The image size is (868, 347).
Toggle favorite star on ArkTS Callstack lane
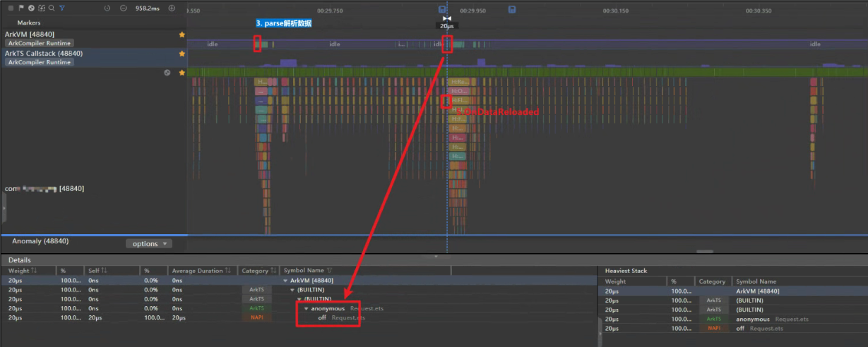182,54
